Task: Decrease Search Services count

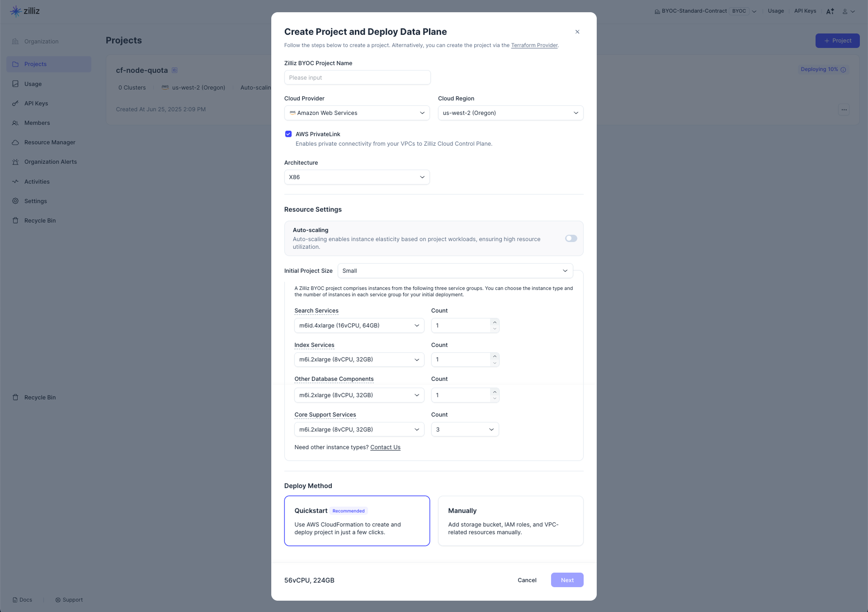Action: (x=495, y=329)
